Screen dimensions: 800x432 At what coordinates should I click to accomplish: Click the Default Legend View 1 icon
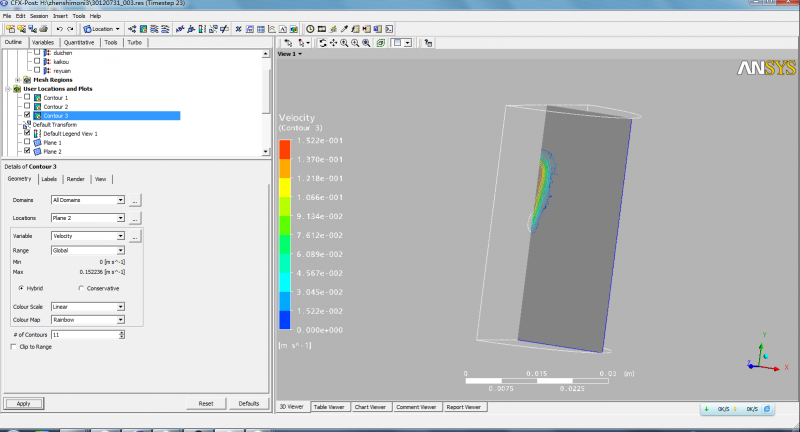click(37, 133)
